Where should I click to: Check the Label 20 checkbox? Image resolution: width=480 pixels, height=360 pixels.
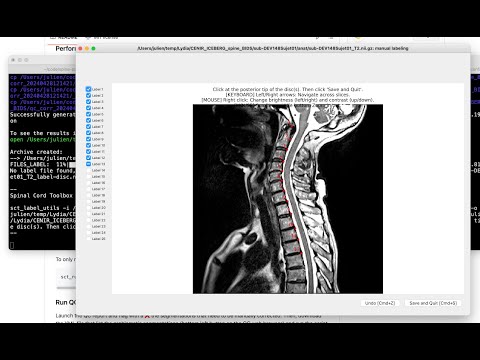88,208
